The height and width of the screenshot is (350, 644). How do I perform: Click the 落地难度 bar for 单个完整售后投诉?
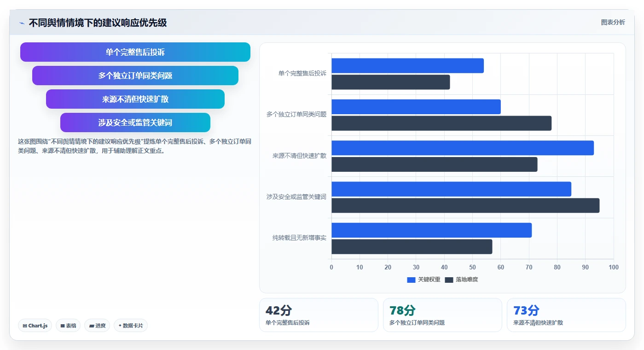click(x=390, y=82)
